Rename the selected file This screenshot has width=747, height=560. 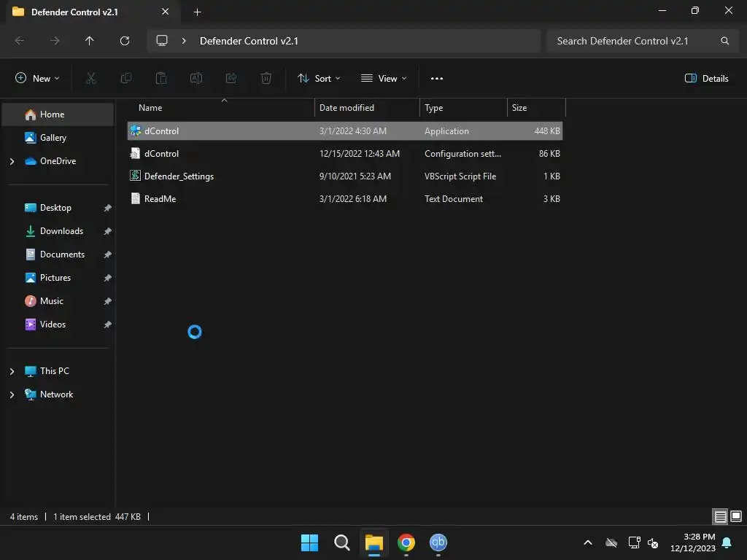196,79
